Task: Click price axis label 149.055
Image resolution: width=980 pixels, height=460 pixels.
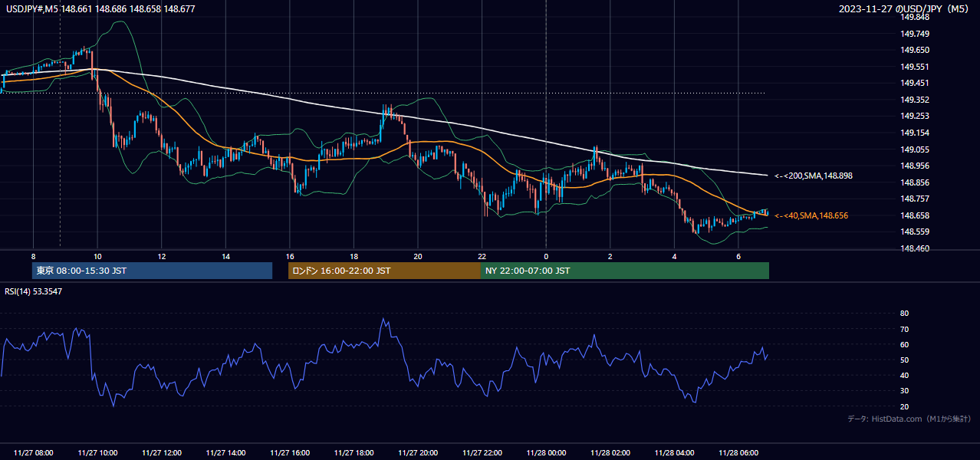Action: [916, 149]
